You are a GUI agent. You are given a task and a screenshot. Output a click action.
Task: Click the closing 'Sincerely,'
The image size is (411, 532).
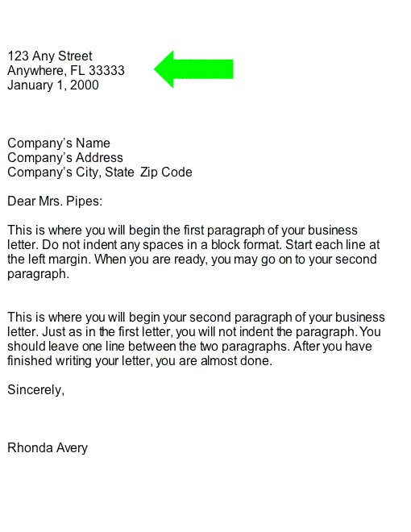click(x=36, y=390)
